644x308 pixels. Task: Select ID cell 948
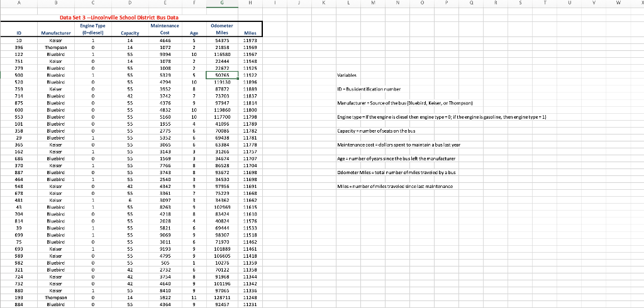click(x=19, y=186)
